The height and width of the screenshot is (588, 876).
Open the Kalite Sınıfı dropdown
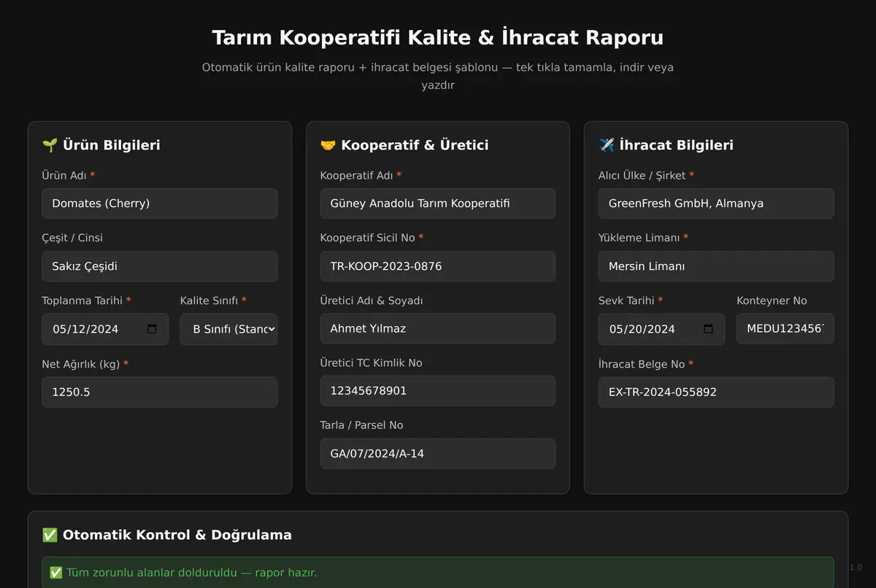pos(229,329)
